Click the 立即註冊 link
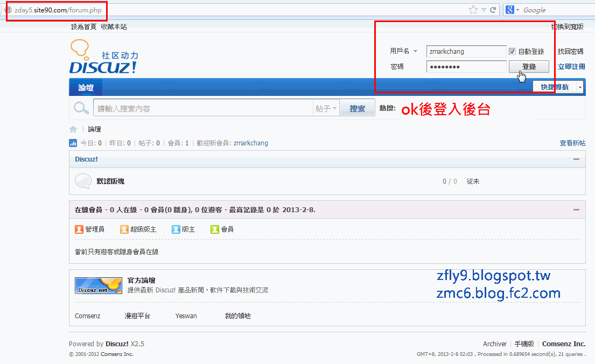 571,66
